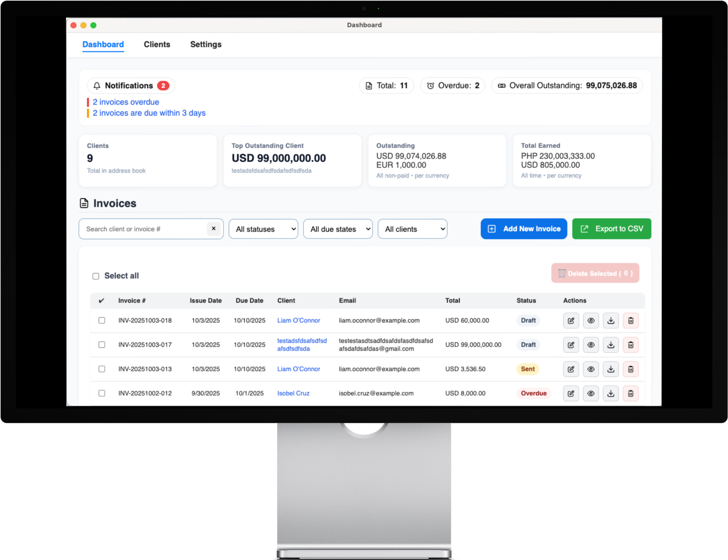Expand the All due states filter

tap(337, 229)
